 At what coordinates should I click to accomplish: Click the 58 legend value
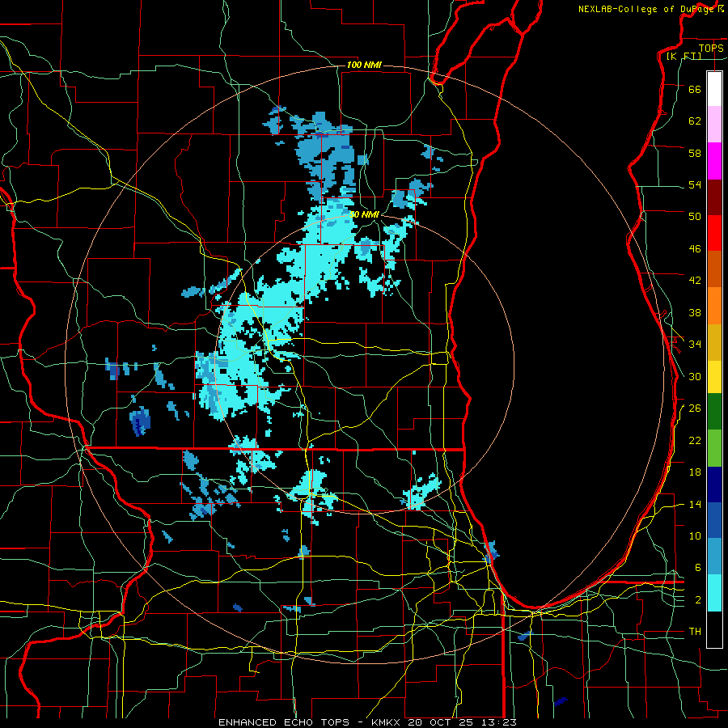[695, 153]
